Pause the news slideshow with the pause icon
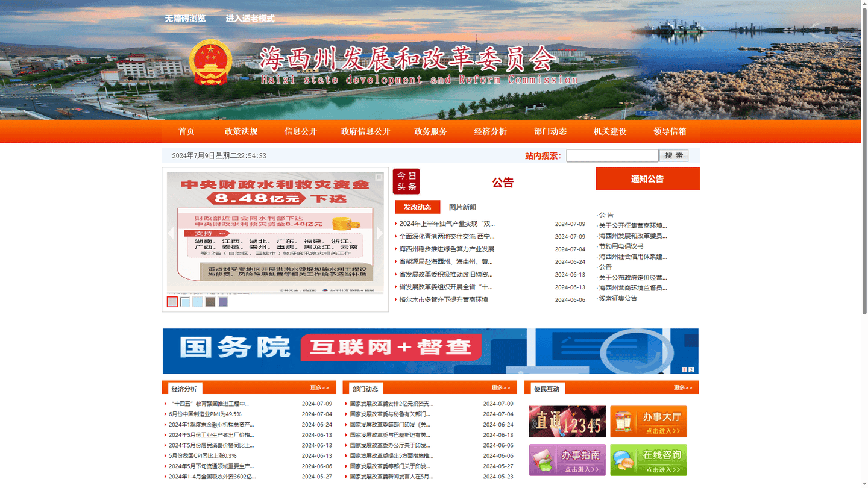Image resolution: width=868 pixels, height=488 pixels. [x=379, y=177]
